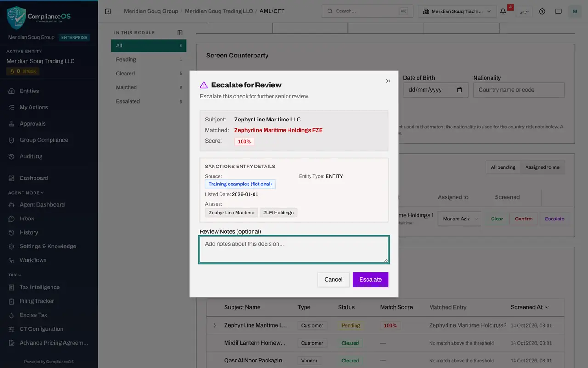The image size is (588, 368).
Task: Select the Audit log icon in sidebar
Action: [11, 156]
